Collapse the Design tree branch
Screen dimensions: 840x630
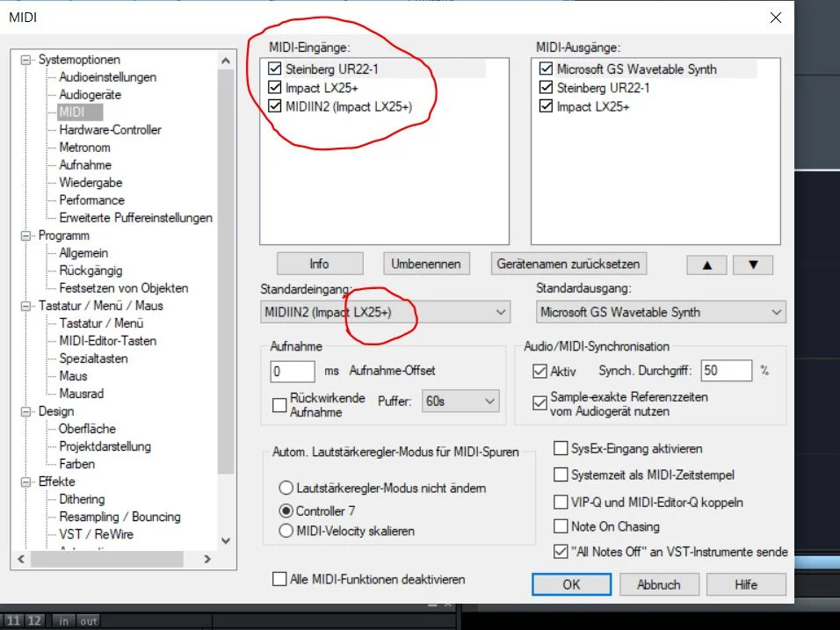point(25,411)
